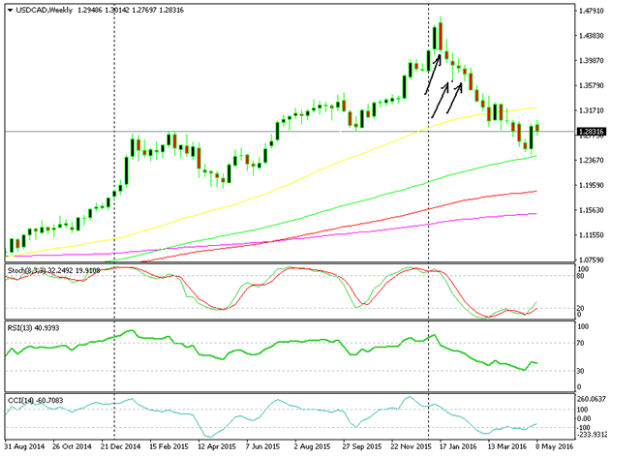Click the 1.11550 price axis label
This screenshot has width=627, height=456.
pos(591,235)
